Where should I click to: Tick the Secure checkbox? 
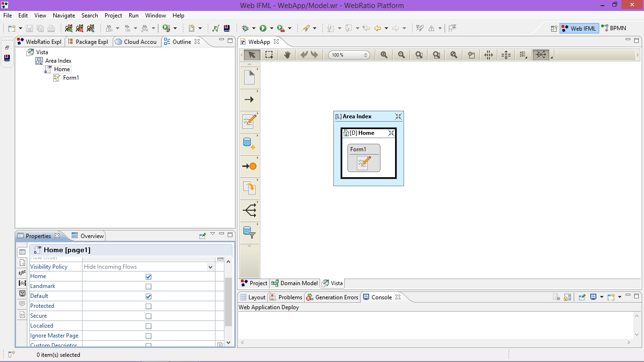tap(149, 316)
